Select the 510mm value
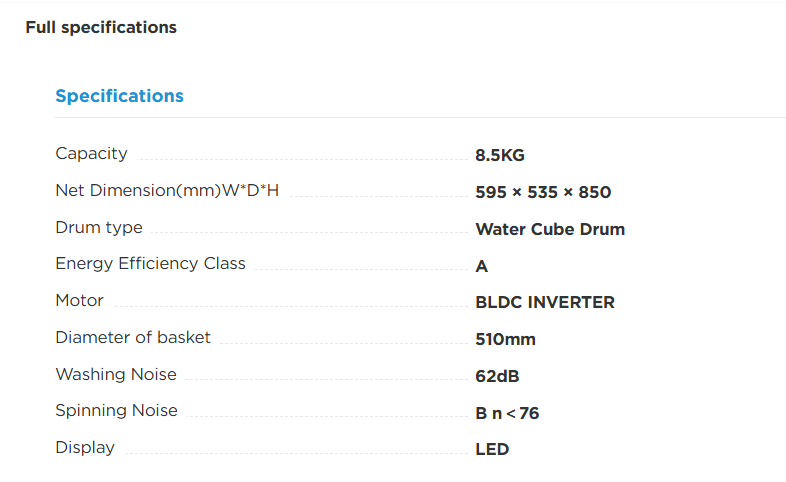 pos(505,339)
